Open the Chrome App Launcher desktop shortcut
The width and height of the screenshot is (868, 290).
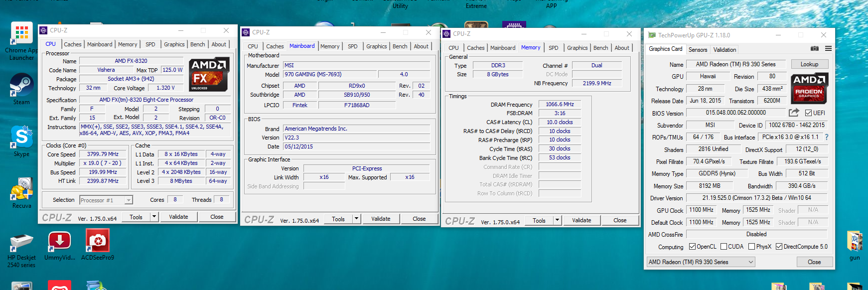(x=21, y=41)
